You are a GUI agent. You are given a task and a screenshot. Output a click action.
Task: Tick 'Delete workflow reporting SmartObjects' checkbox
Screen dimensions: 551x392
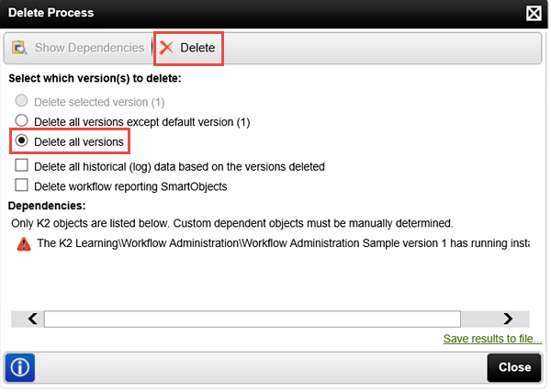pos(21,185)
